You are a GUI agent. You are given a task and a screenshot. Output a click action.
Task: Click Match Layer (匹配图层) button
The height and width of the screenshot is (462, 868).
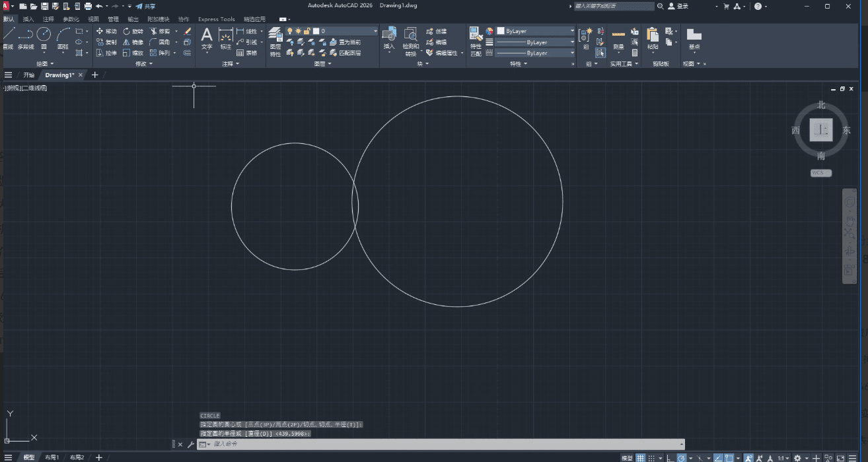345,53
